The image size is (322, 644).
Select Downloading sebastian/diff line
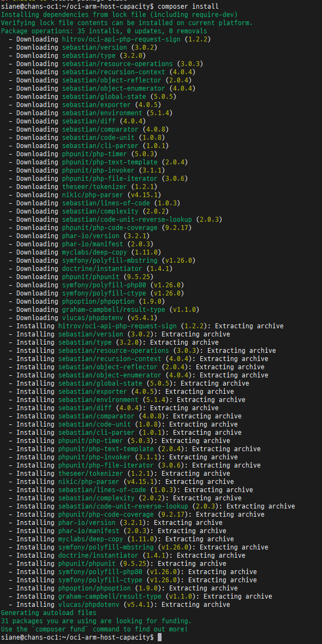coord(77,121)
